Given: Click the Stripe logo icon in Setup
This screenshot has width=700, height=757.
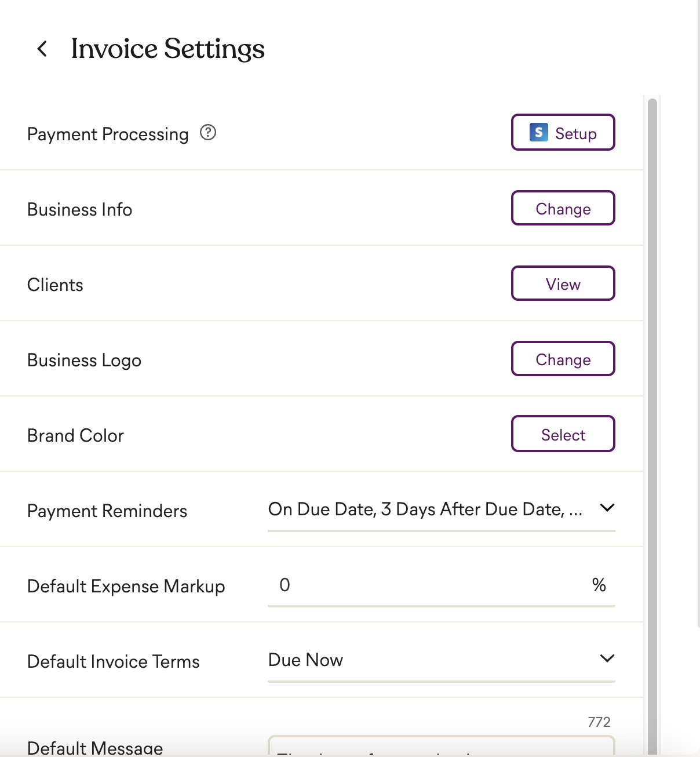Looking at the screenshot, I should click(539, 133).
